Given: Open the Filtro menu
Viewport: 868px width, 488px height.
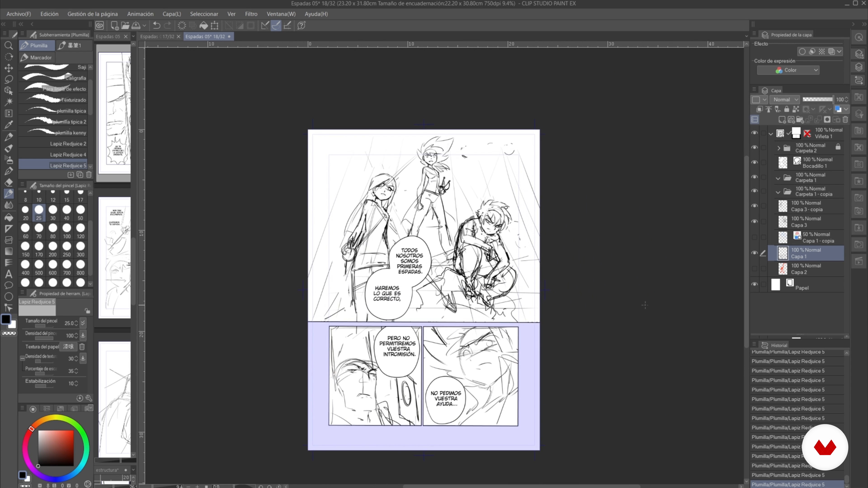Looking at the screenshot, I should point(251,14).
